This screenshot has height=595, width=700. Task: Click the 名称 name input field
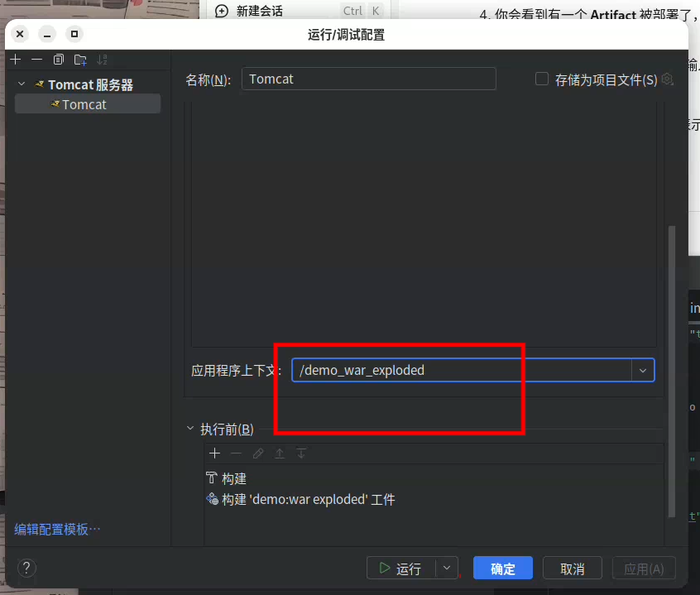pyautogui.click(x=368, y=79)
